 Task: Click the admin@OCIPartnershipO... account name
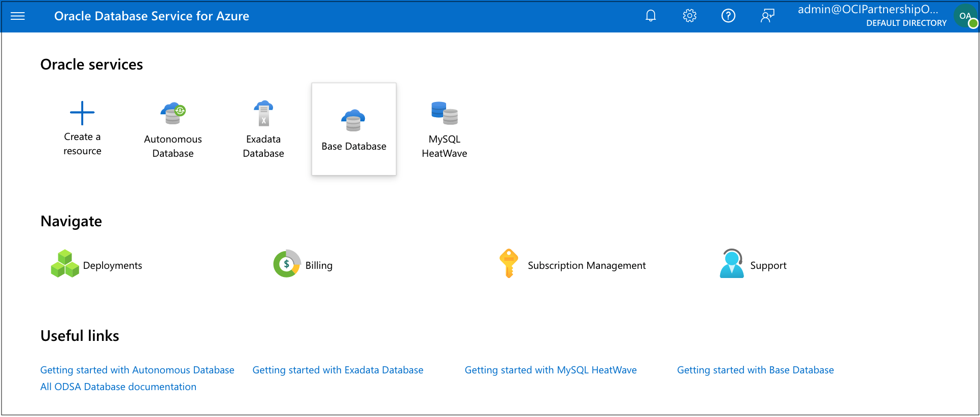click(x=868, y=9)
